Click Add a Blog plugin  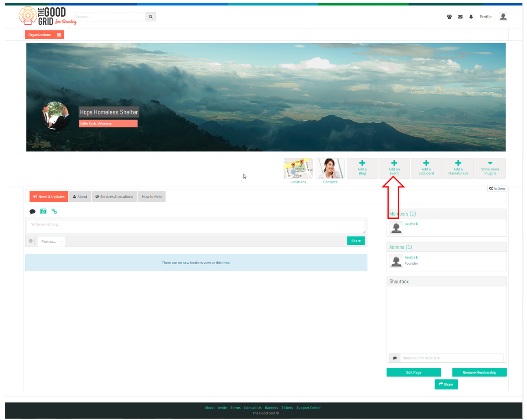(x=362, y=168)
